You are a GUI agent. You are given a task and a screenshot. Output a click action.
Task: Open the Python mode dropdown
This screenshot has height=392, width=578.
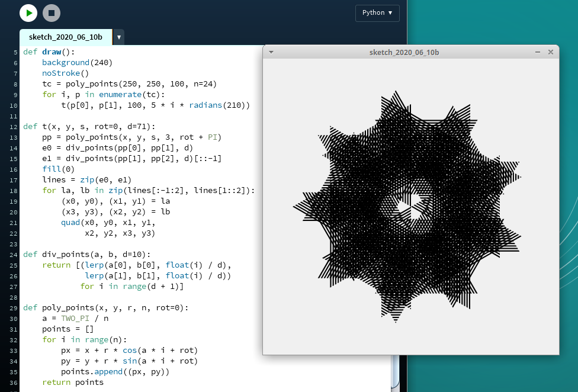[377, 13]
